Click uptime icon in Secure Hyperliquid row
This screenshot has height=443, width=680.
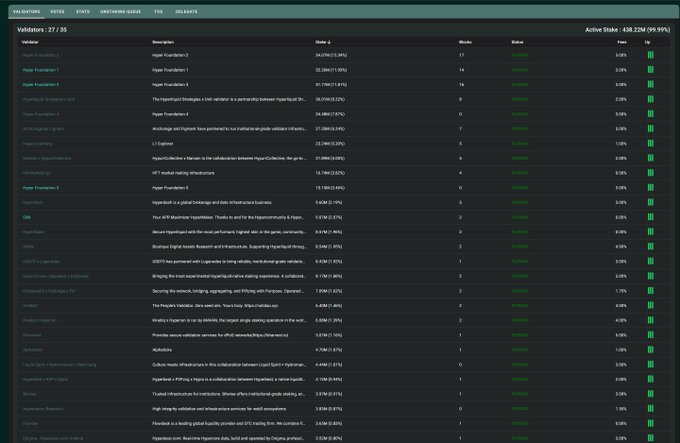(651, 232)
